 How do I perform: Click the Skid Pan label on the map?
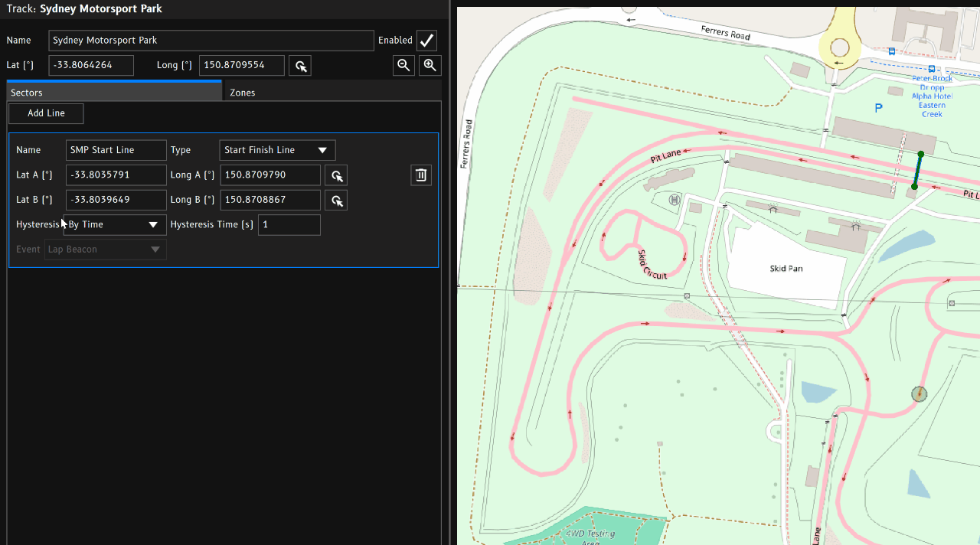coord(786,269)
